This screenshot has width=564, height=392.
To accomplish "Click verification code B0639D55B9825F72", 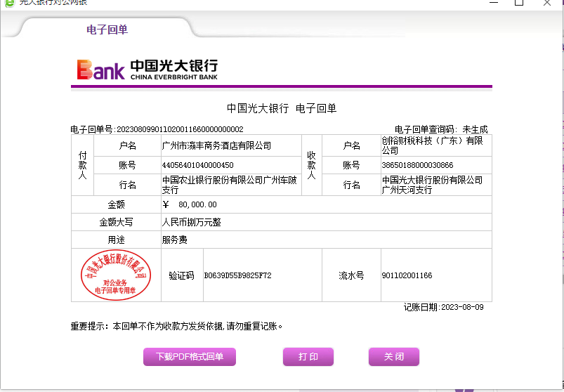I will 238,276.
